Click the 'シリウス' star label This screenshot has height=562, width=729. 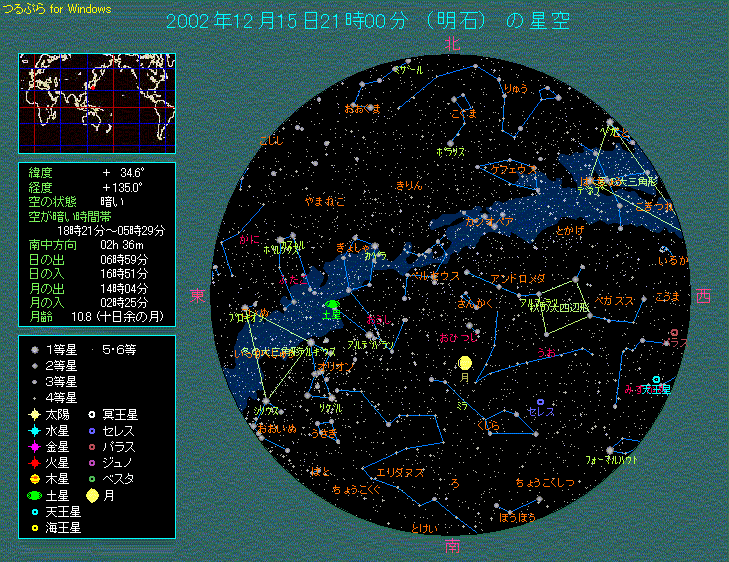click(266, 410)
